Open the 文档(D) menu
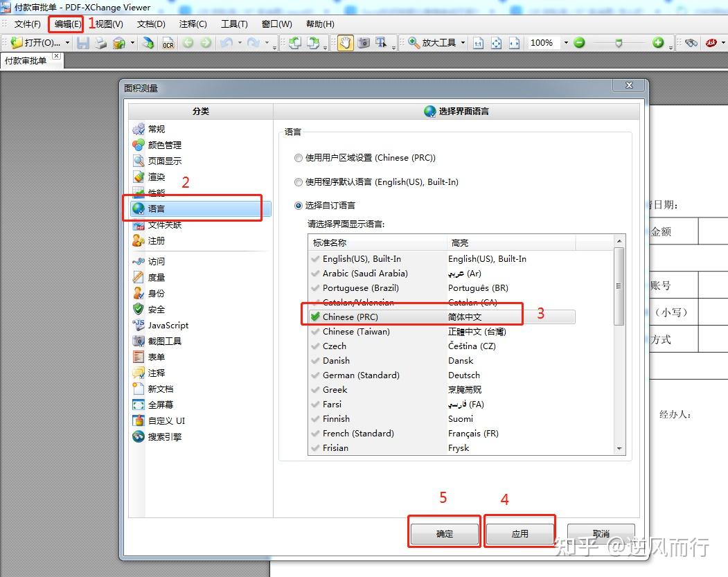The image size is (728, 577). (151, 24)
